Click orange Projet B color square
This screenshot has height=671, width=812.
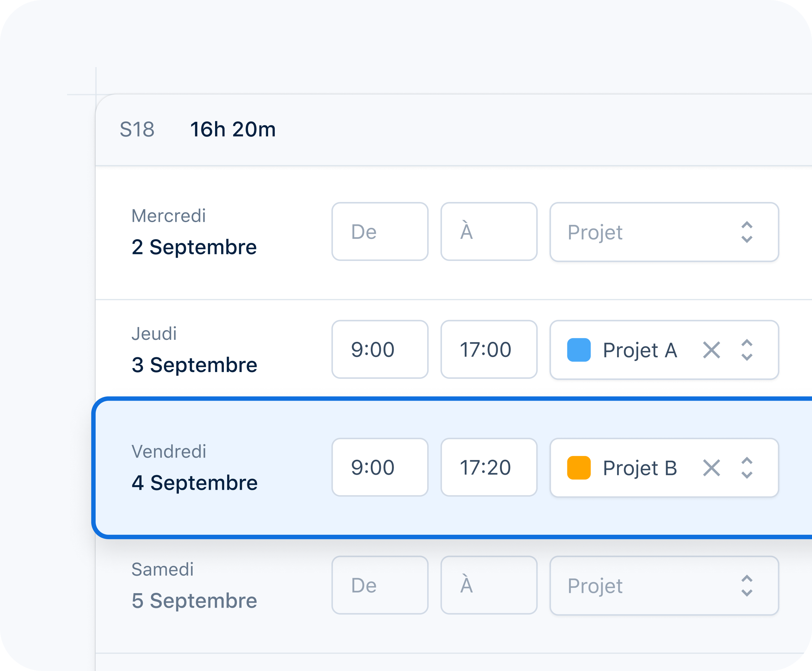click(x=578, y=468)
